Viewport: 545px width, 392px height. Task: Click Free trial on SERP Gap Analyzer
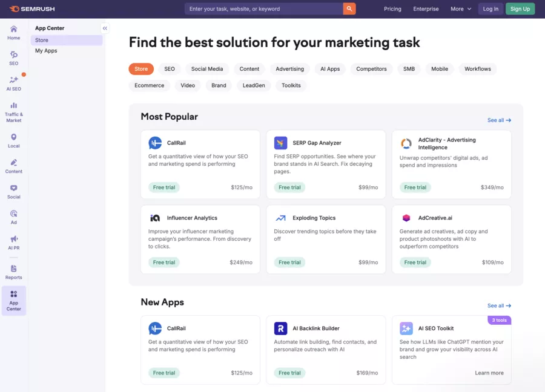pos(289,188)
